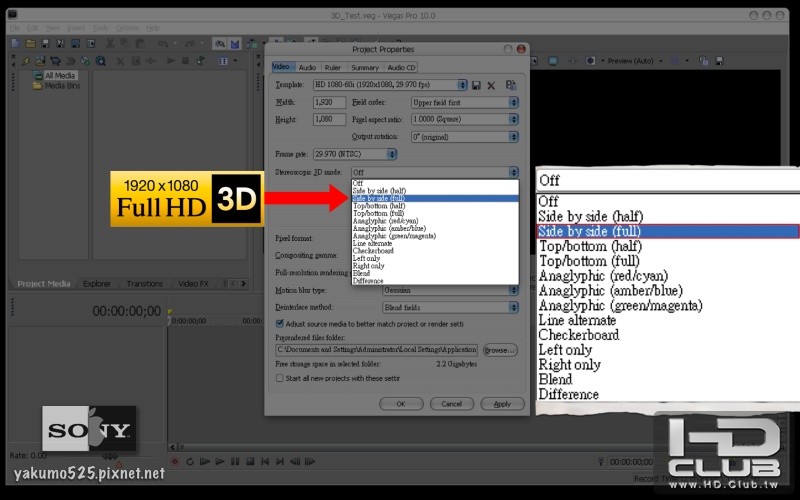
Task: Click the OK button
Action: coord(401,404)
